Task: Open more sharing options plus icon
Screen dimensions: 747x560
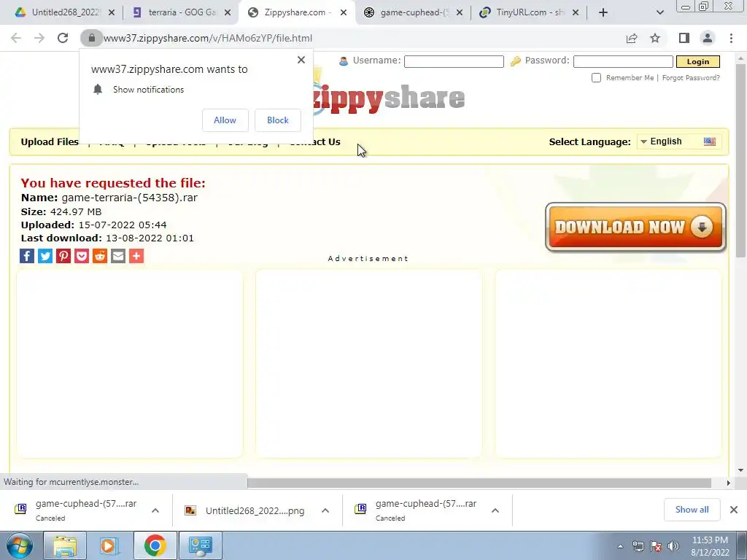Action: point(136,256)
